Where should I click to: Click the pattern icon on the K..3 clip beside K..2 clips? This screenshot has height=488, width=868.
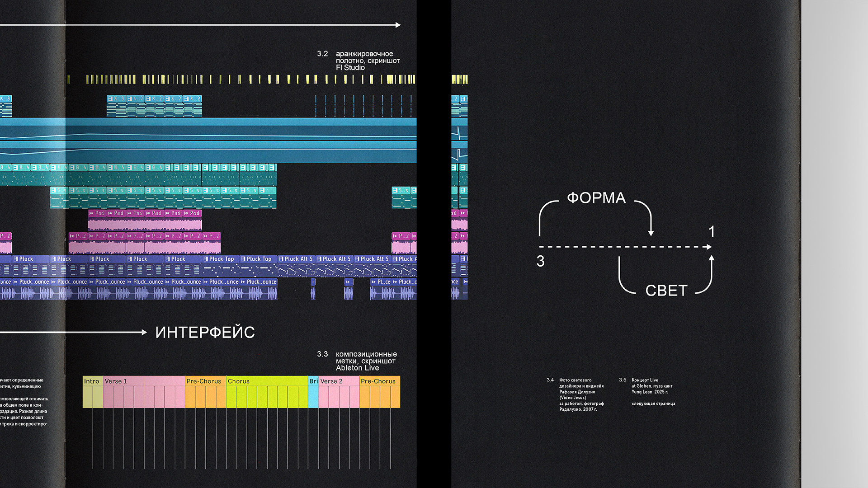pyautogui.click(x=110, y=99)
